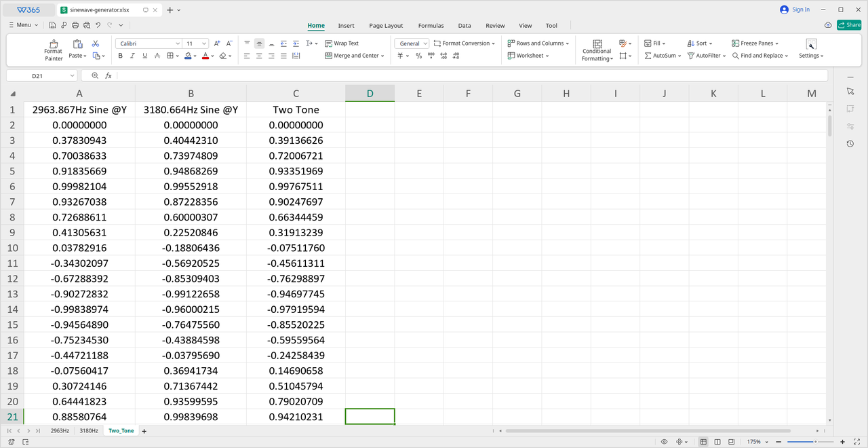Open the Calibri font name dropdown
This screenshot has height=448, width=868.
149,43
